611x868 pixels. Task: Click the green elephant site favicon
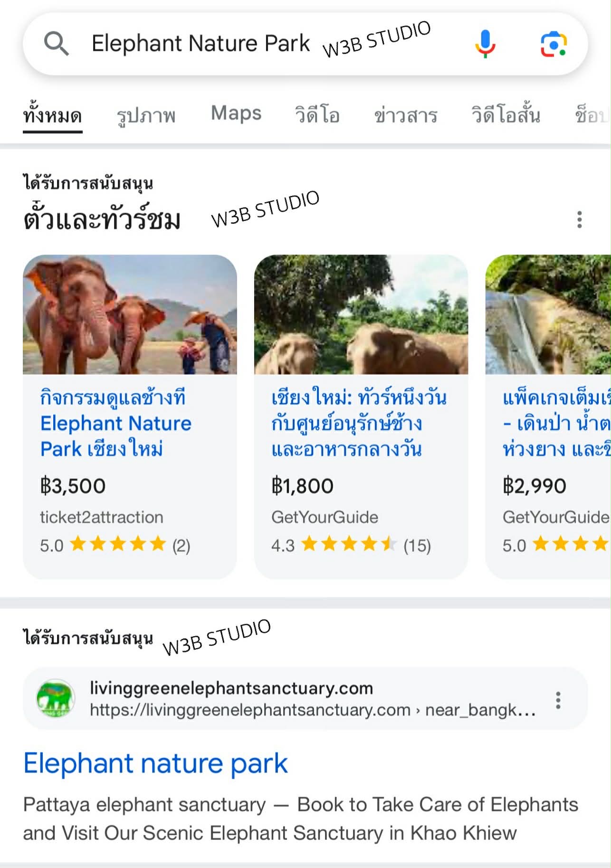[56, 698]
